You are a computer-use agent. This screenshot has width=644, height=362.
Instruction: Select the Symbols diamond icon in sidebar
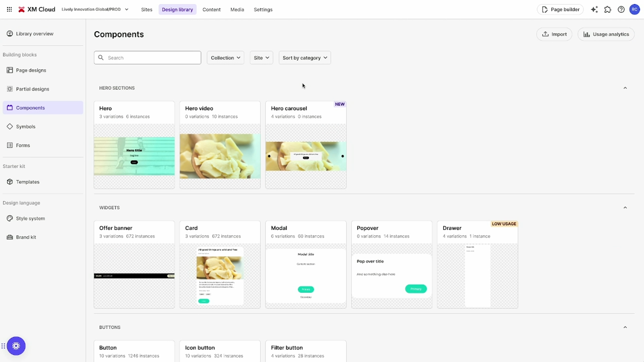(25, 126)
